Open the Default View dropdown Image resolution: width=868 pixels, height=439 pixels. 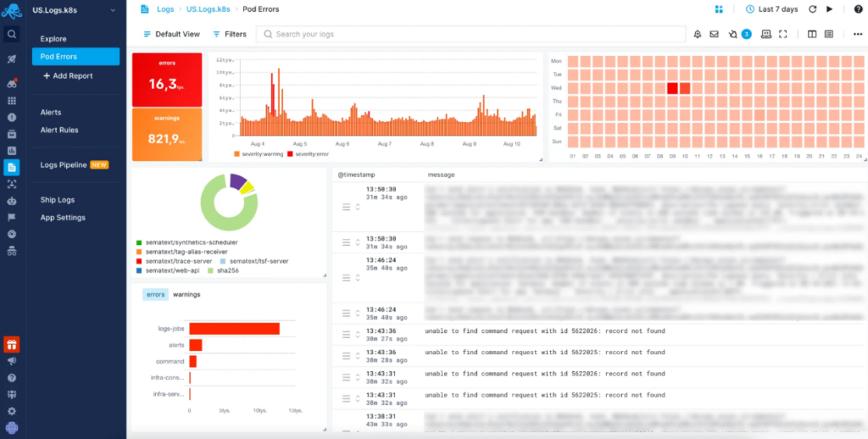[x=171, y=34]
